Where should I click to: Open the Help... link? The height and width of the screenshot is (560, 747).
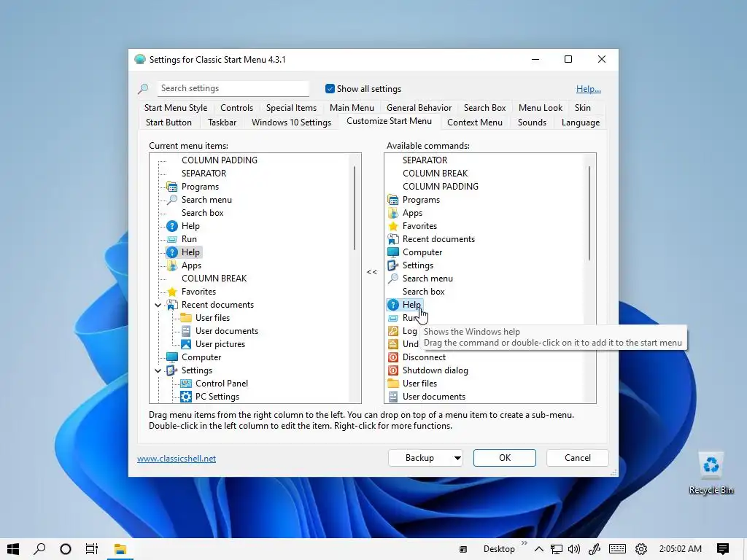click(589, 89)
